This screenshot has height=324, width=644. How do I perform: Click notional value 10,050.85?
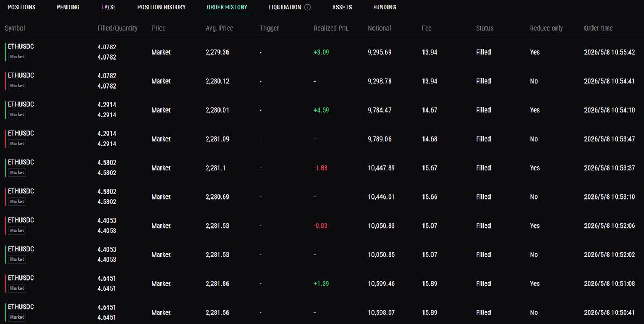coord(381,255)
